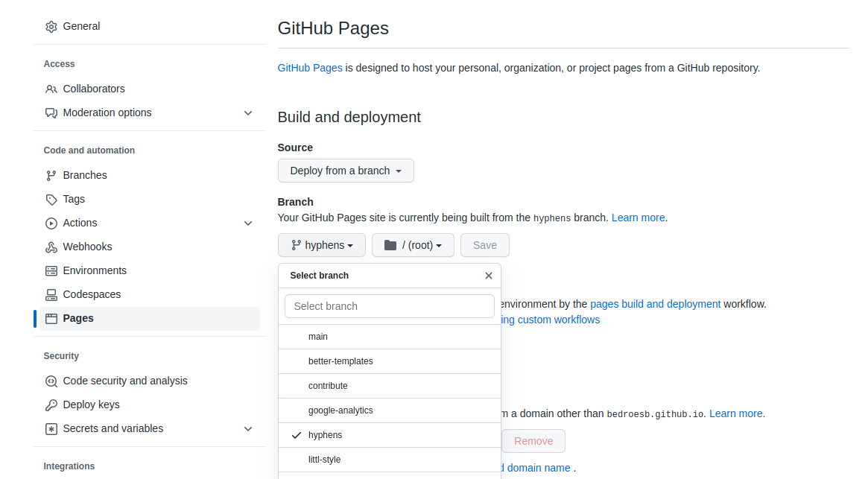Click the Tags tag icon

click(x=51, y=200)
